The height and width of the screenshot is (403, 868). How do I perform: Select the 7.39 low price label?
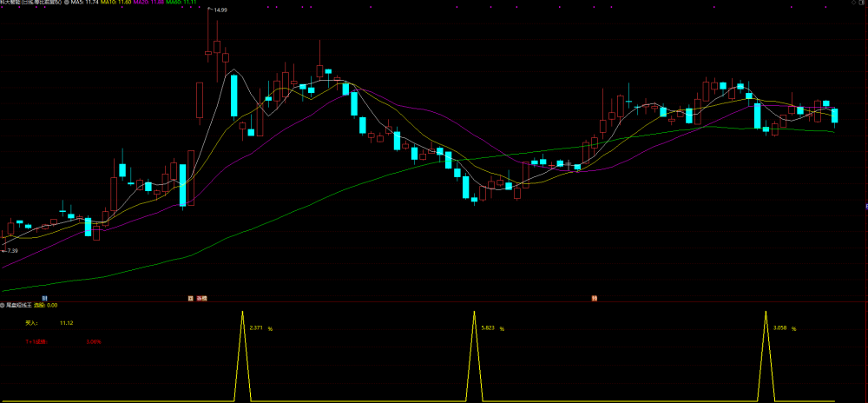[10, 251]
